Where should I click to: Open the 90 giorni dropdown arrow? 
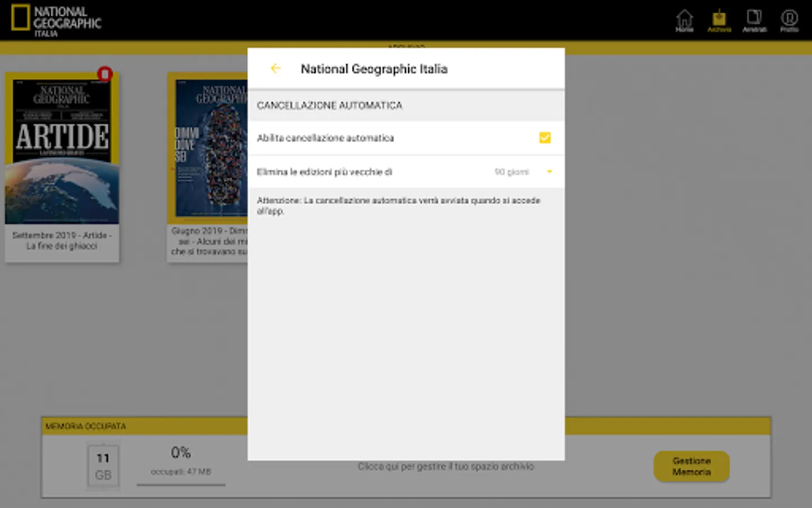point(549,172)
